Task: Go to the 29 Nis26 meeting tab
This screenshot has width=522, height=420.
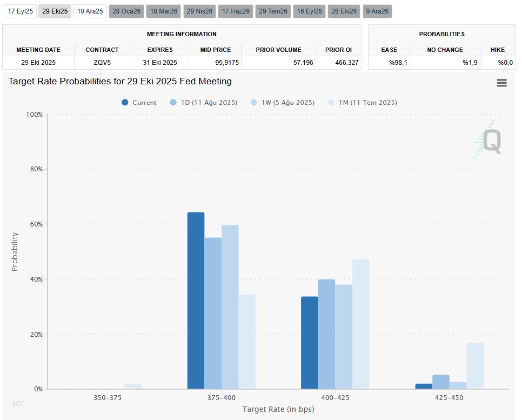Action: pyautogui.click(x=199, y=11)
